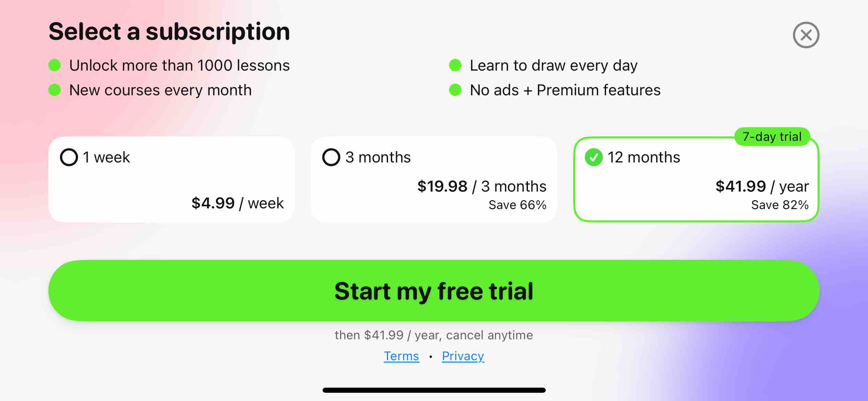Open the Terms link

tap(401, 356)
